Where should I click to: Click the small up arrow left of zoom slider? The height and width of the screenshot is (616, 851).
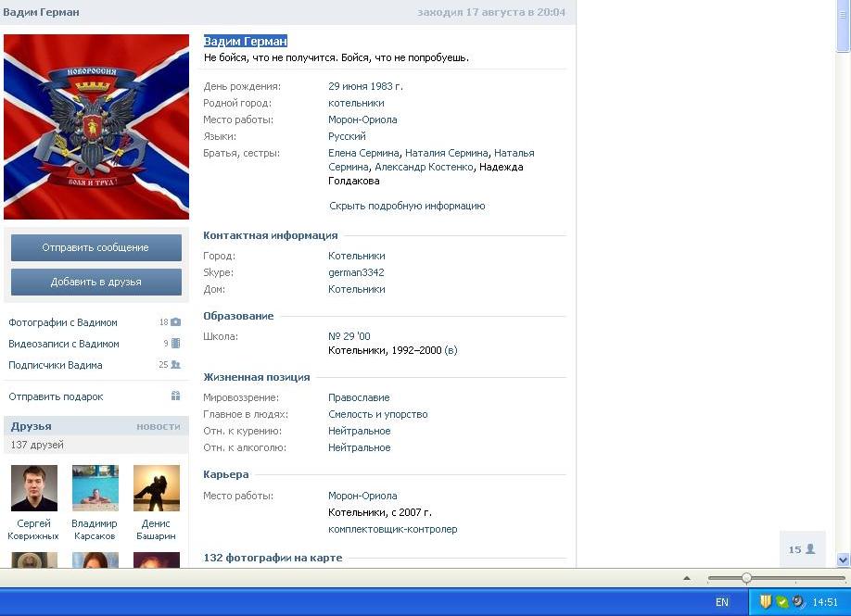687,579
